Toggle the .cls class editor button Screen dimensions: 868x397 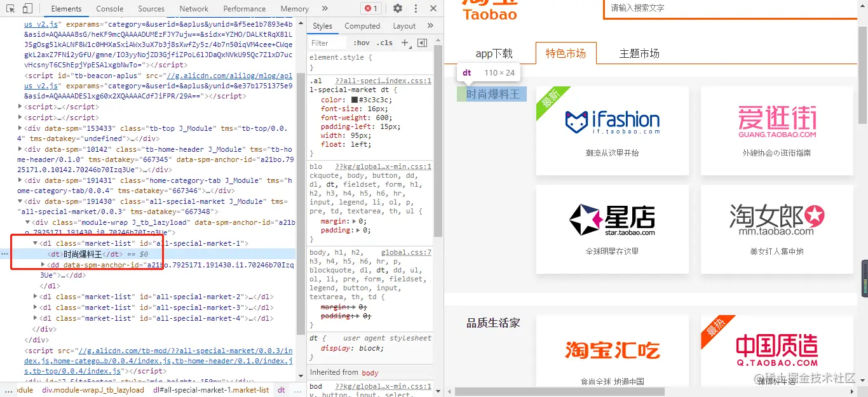tap(384, 43)
